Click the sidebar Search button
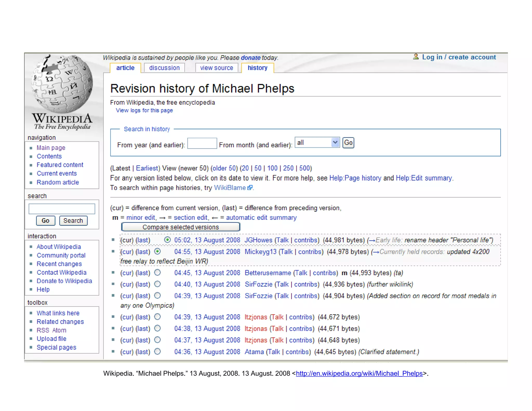 (x=73, y=221)
